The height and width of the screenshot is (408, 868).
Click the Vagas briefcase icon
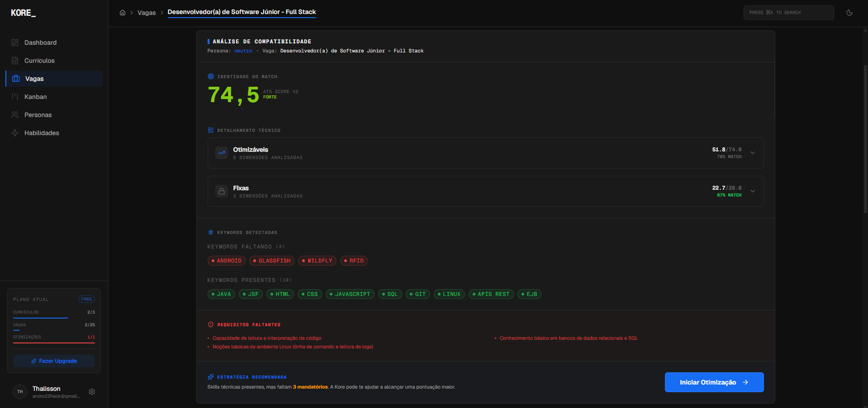click(x=16, y=79)
